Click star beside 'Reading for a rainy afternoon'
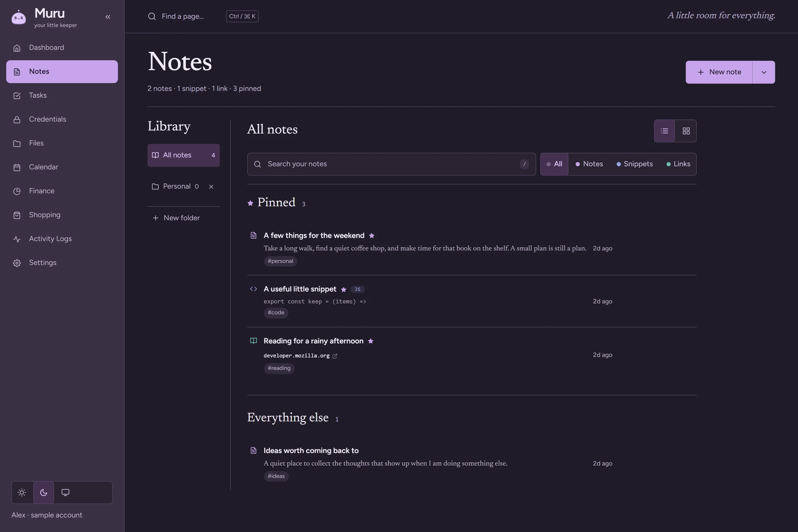 (x=370, y=341)
